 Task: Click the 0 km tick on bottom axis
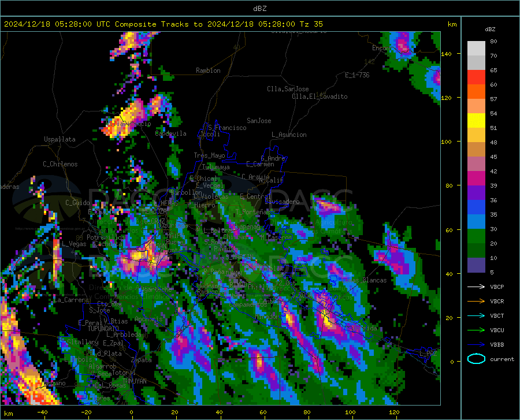132,412
